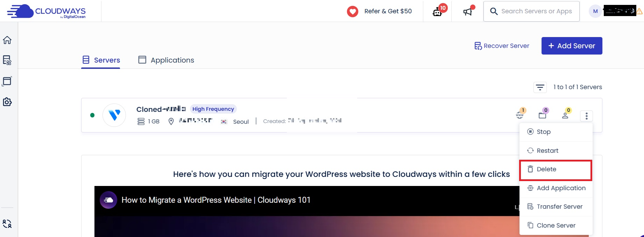This screenshot has width=644, height=237.
Task: Open the servers icon in left sidebar
Action: click(7, 60)
